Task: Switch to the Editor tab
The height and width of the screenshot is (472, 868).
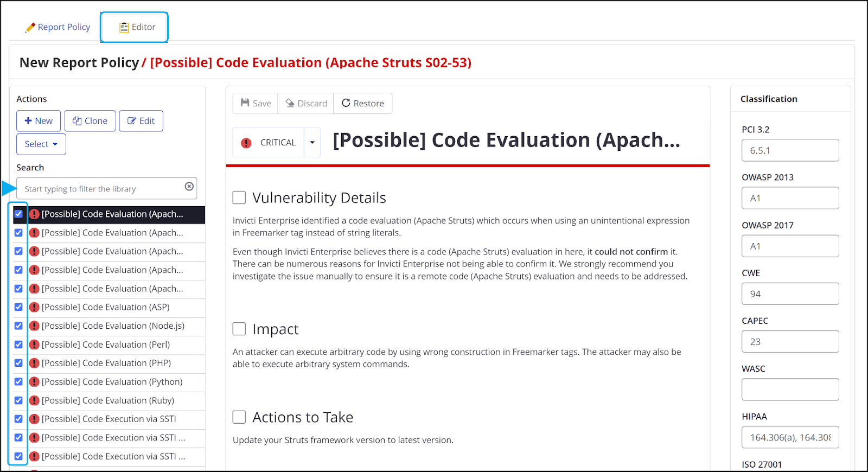Action: tap(134, 27)
